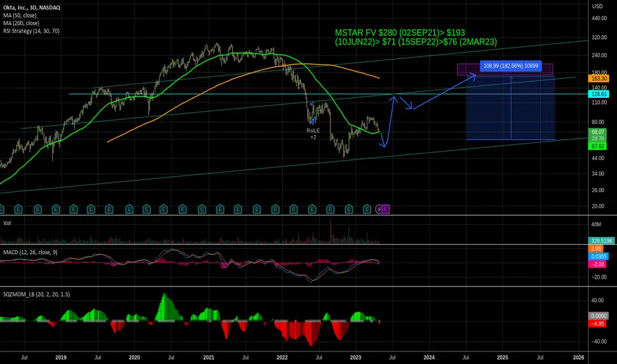617x364 pixels.
Task: Click the Vol indicator label
Action: click(7, 223)
